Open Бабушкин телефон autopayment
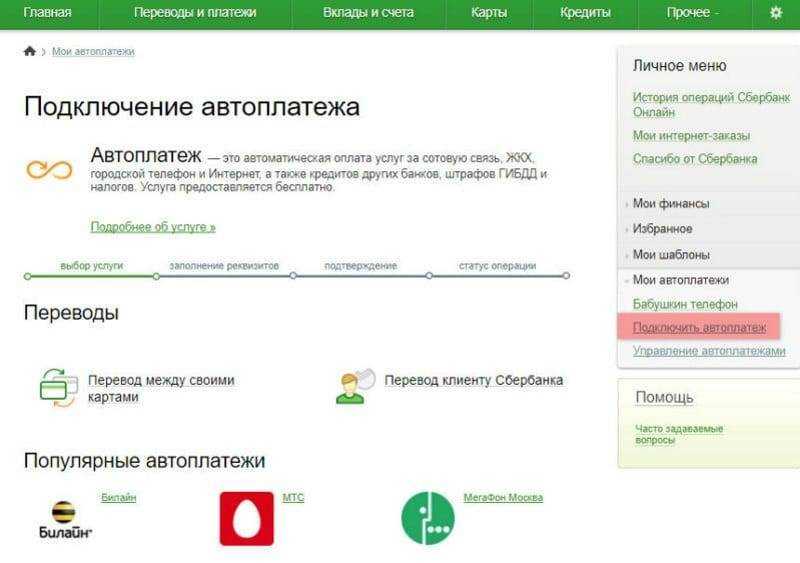Screen dimensions: 800x563 685,304
